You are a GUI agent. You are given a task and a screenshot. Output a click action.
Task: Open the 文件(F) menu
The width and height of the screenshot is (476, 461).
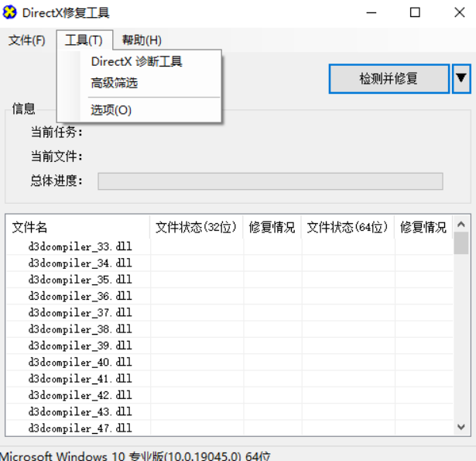(x=27, y=40)
